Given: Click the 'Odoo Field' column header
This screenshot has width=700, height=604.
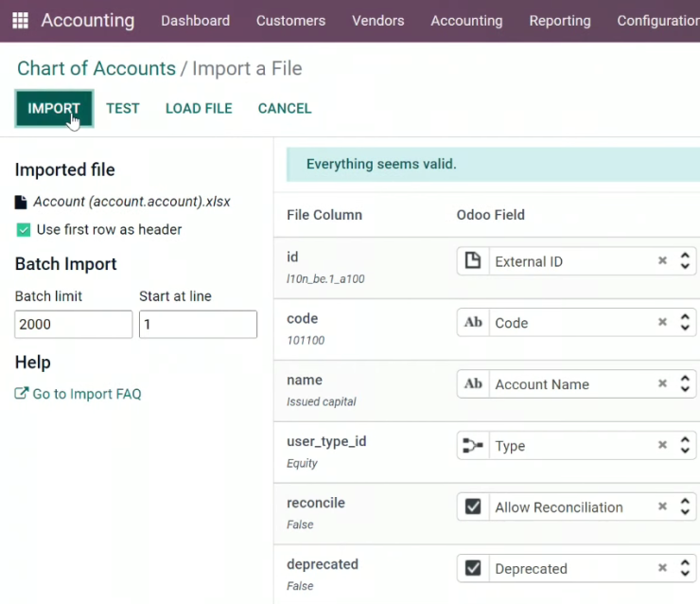Looking at the screenshot, I should coord(490,215).
